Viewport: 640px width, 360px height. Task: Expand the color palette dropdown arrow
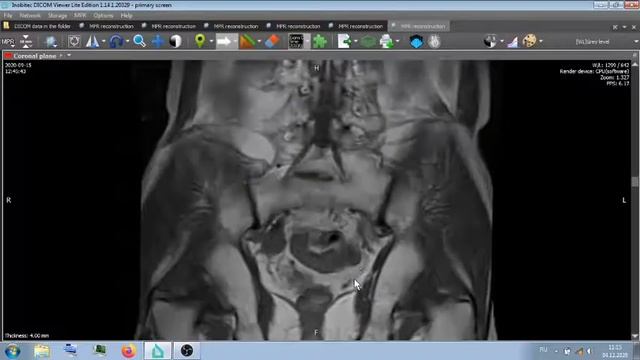pos(541,41)
